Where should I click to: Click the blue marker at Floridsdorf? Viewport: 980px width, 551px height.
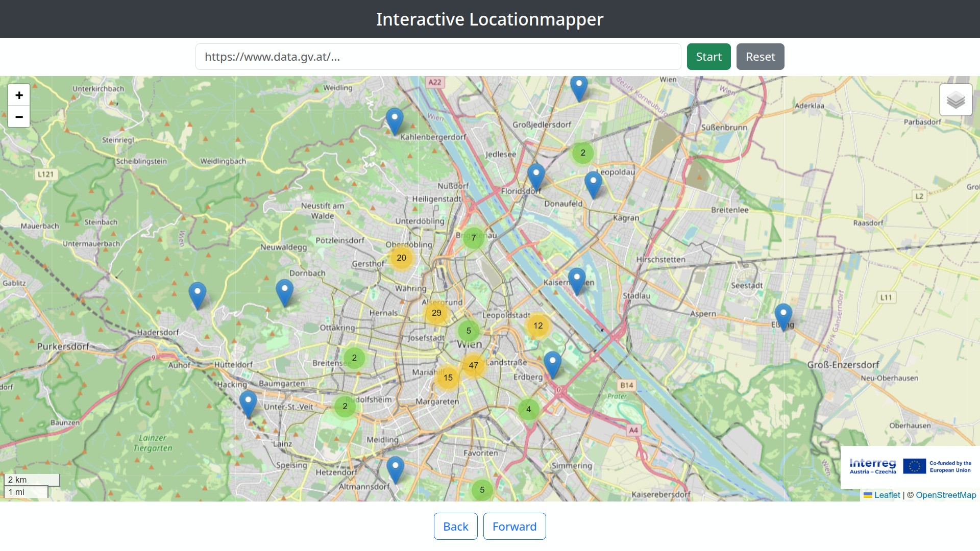point(536,177)
